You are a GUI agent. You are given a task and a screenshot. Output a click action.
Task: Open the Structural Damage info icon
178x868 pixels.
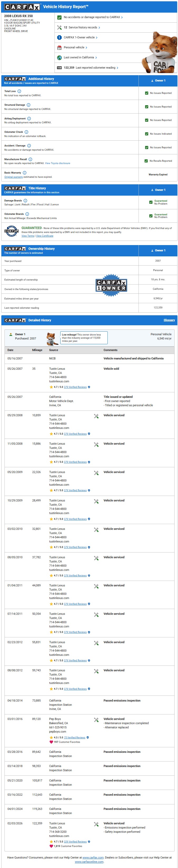(x=28, y=105)
